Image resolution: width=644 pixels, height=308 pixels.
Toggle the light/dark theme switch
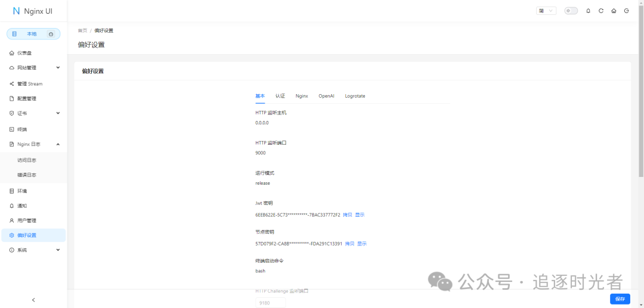click(x=571, y=11)
